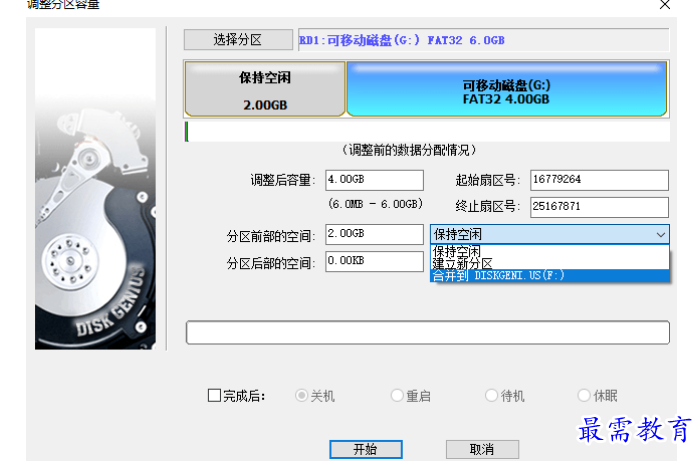This screenshot has width=700, height=461.
Task: Choose 保持空闲 in the dropdown list
Action: click(x=550, y=251)
